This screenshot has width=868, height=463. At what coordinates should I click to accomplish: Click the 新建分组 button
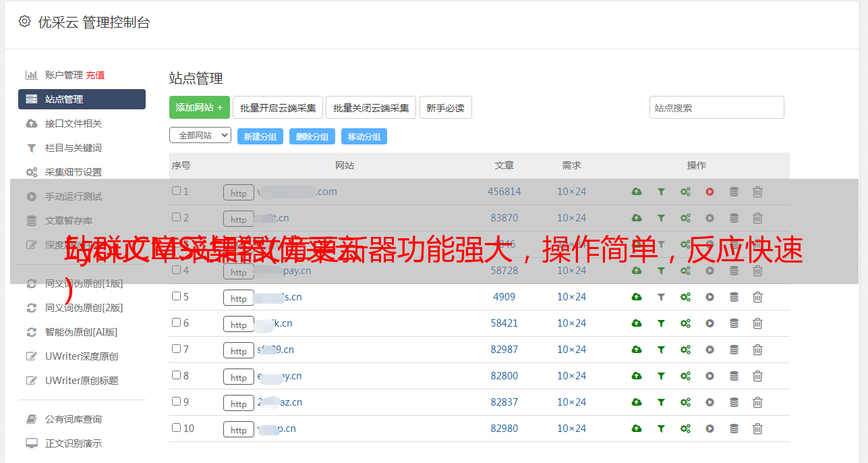[260, 136]
